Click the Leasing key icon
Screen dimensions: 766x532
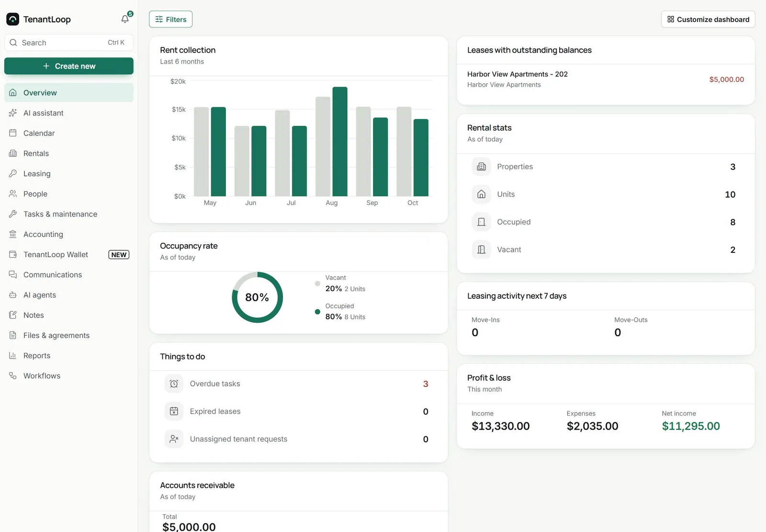pyautogui.click(x=13, y=173)
